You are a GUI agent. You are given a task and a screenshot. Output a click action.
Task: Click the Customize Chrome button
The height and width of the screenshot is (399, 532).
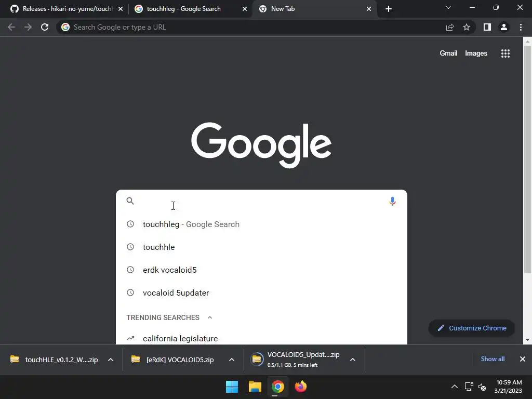click(472, 328)
